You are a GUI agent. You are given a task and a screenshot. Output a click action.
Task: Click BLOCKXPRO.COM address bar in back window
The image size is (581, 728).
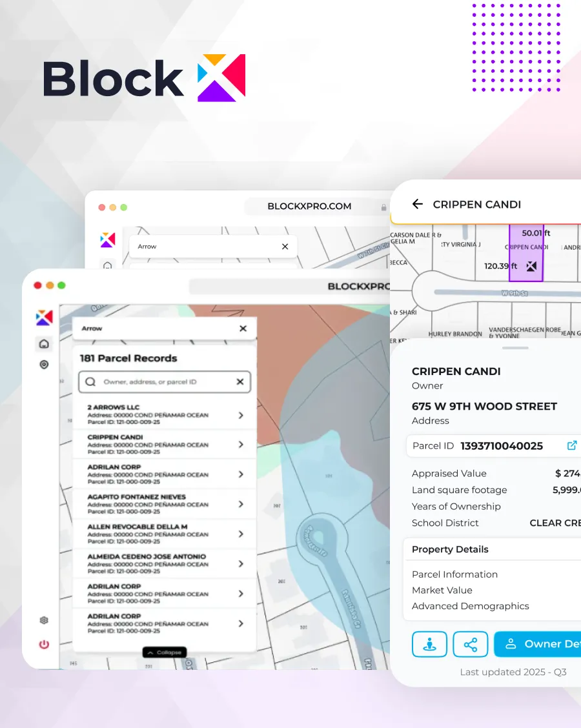(316, 206)
